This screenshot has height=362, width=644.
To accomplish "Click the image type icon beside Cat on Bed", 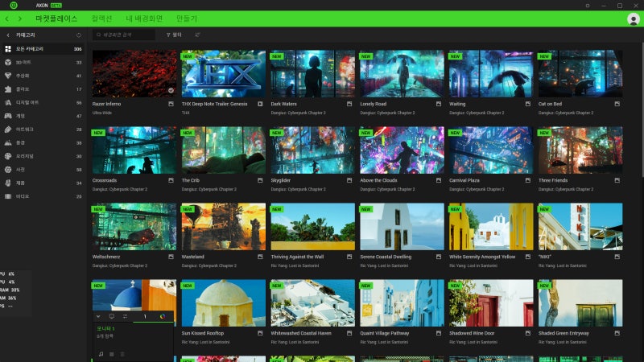I will point(617,104).
